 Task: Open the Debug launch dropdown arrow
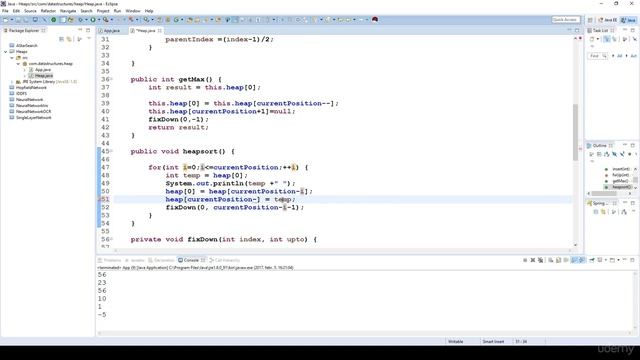pyautogui.click(x=86, y=20)
